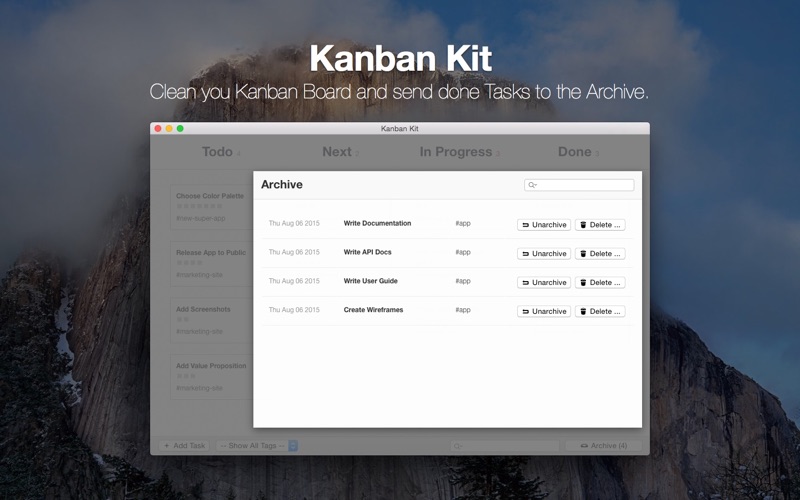Unarchive the Write User Guide task
The width and height of the screenshot is (800, 500).
(x=544, y=283)
